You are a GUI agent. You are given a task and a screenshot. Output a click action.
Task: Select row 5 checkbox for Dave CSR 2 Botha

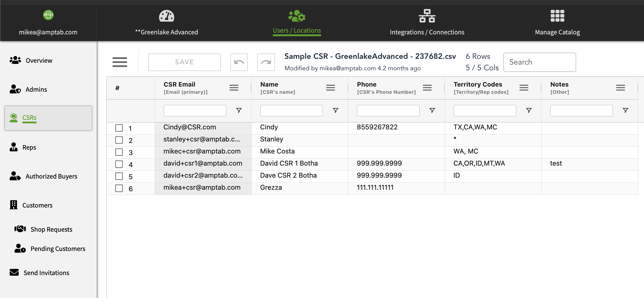coord(119,176)
